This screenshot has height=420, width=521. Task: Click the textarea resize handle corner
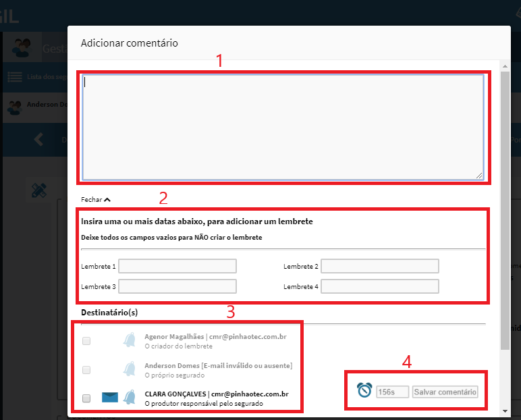pos(479,176)
